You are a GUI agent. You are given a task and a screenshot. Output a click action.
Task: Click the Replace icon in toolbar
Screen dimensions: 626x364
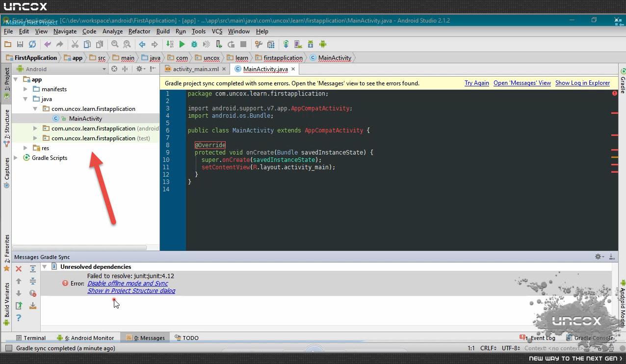(127, 44)
